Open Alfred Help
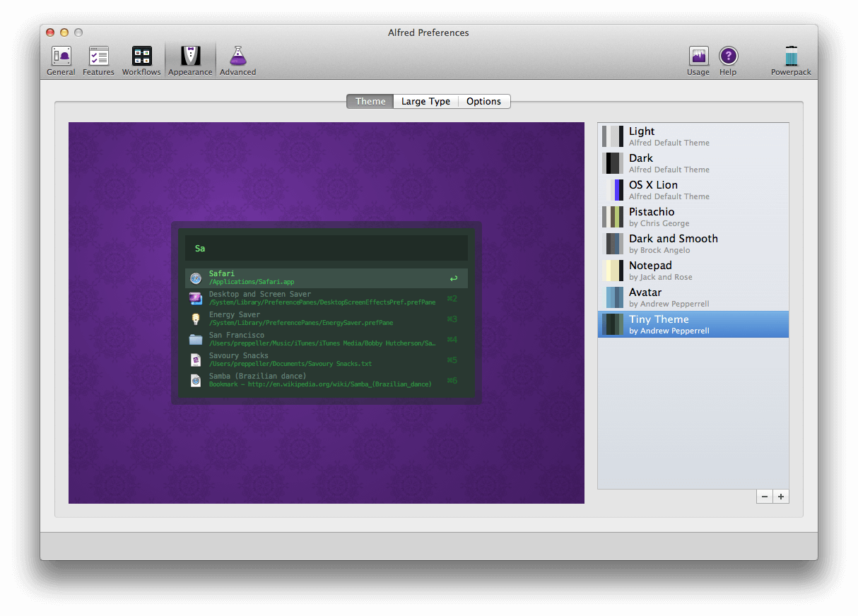This screenshot has height=616, width=858. [728, 59]
